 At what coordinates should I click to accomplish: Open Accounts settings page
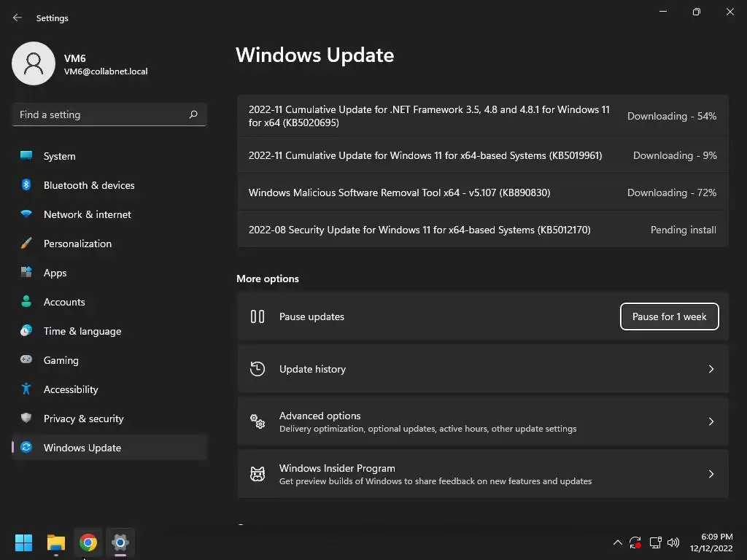[x=109, y=302]
